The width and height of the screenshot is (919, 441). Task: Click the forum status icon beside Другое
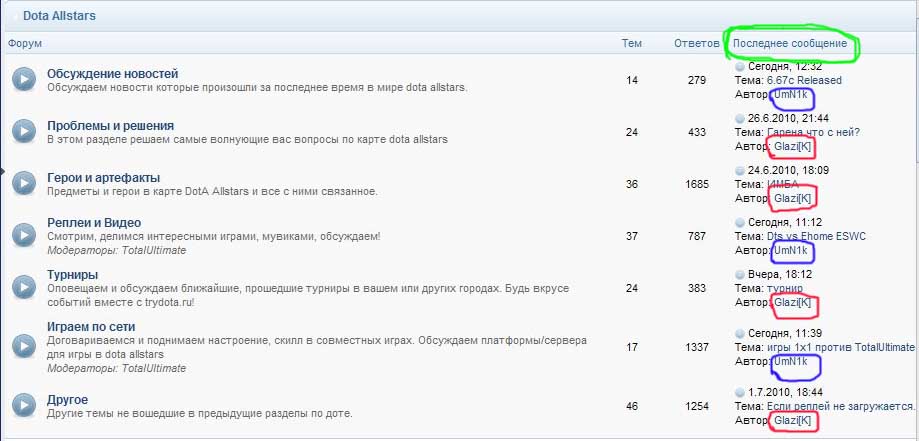[x=24, y=405]
